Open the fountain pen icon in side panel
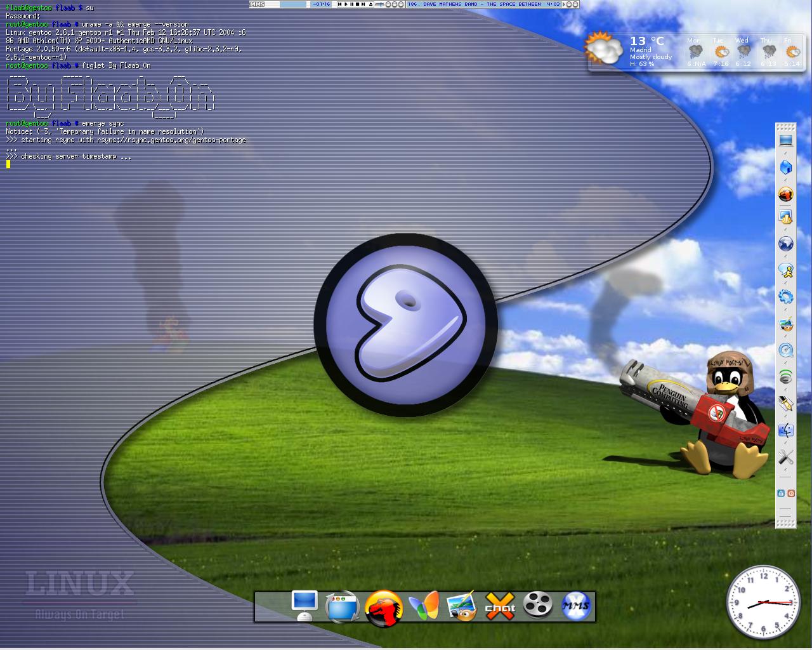This screenshot has width=812, height=650. (786, 404)
